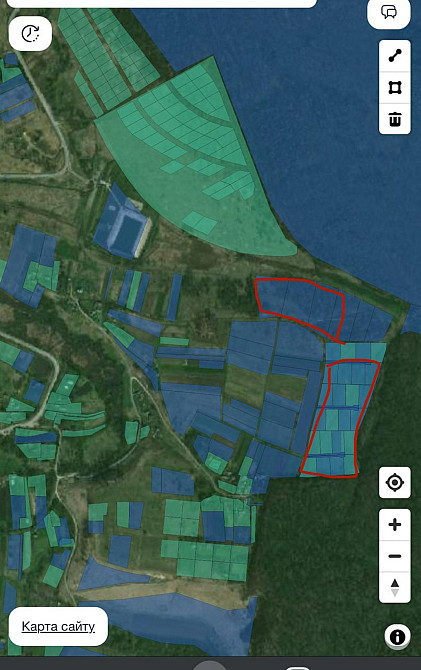
Task: Open the info circle icon
Action: tap(397, 637)
